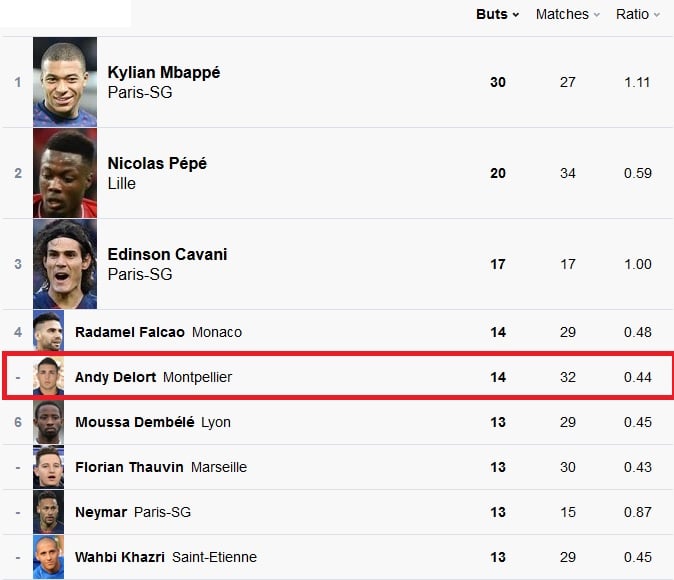The height and width of the screenshot is (580, 674).
Task: Open the Saint-Etienne team link
Action: point(214,557)
